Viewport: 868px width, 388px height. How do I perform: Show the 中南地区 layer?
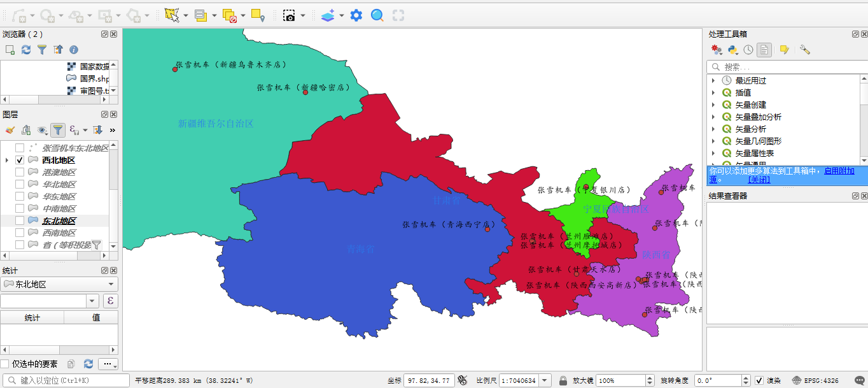coord(20,208)
